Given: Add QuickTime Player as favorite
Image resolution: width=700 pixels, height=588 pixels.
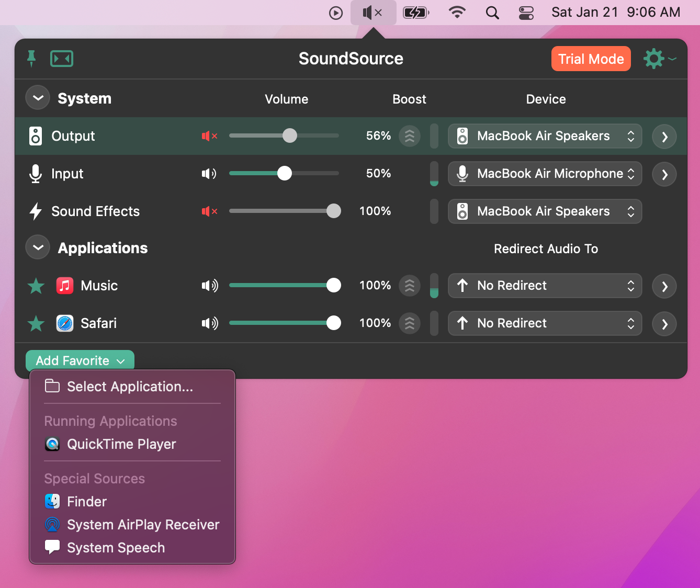Looking at the screenshot, I should pyautogui.click(x=132, y=444).
